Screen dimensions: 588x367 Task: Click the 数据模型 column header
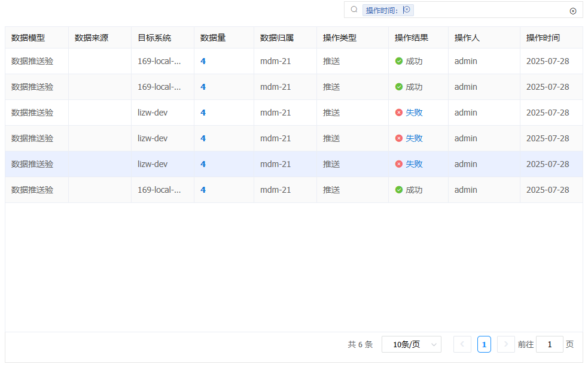click(28, 38)
